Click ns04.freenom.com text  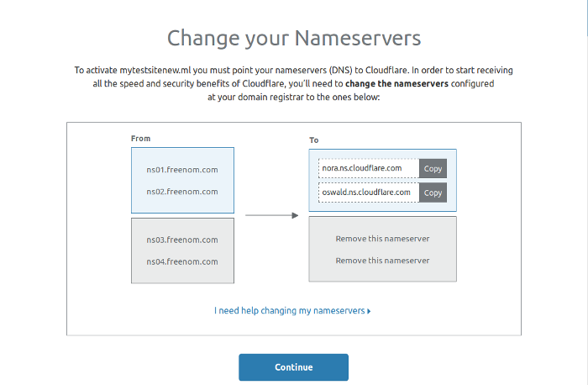click(182, 261)
